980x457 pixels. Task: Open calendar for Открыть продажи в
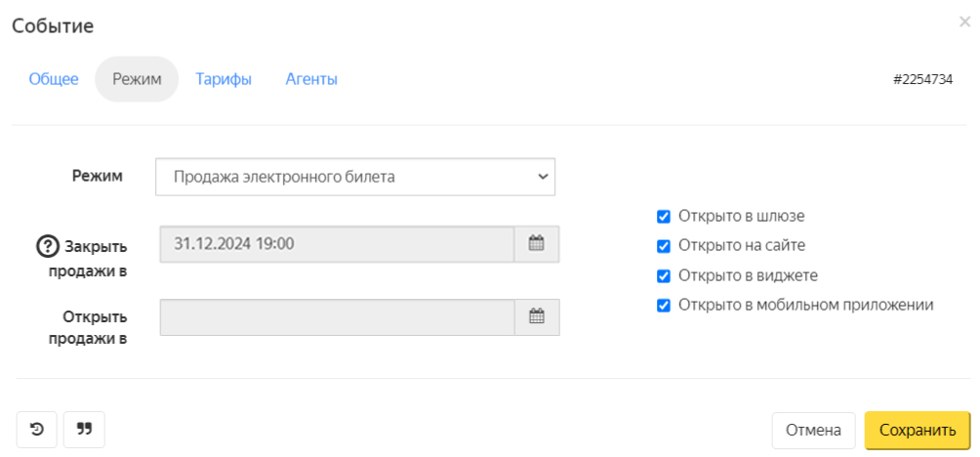pos(536,316)
